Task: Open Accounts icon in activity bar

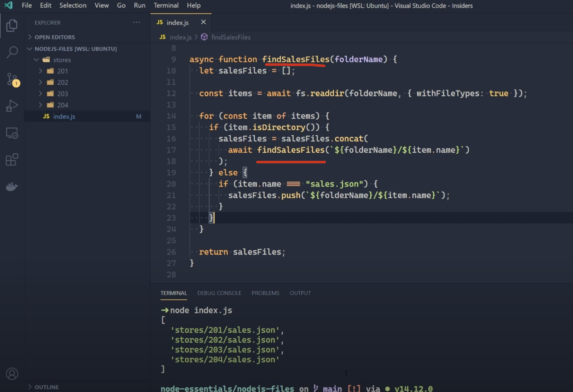Action: (x=12, y=374)
